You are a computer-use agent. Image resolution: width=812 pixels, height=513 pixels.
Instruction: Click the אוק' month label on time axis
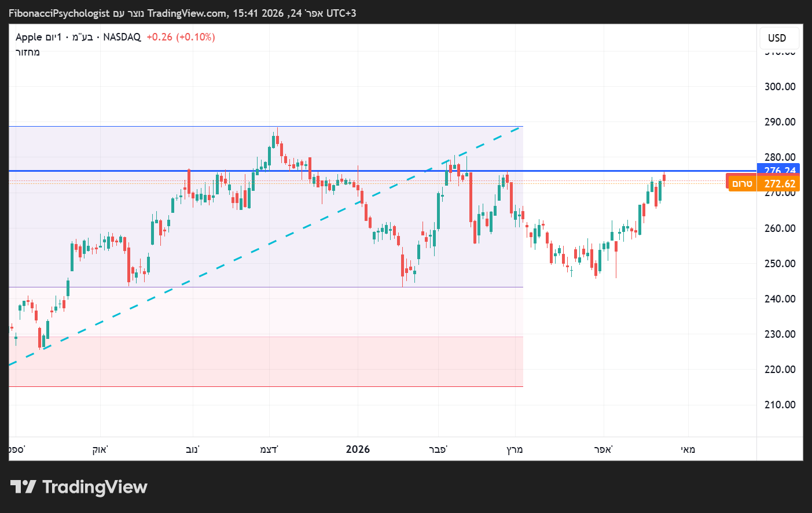[100, 449]
